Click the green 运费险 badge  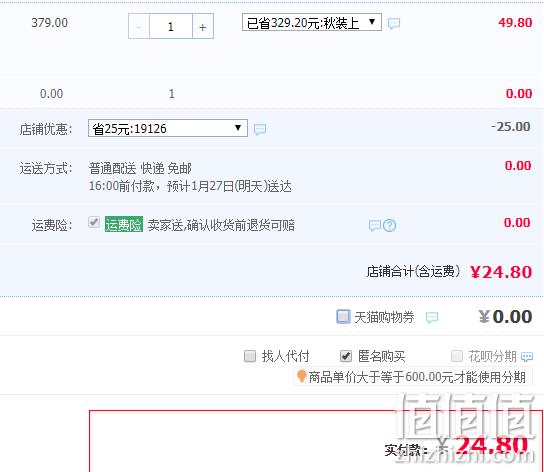(124, 225)
